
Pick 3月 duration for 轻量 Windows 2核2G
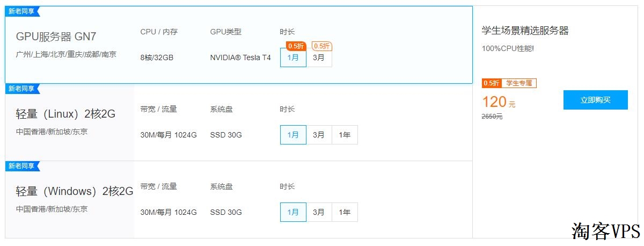(x=319, y=212)
